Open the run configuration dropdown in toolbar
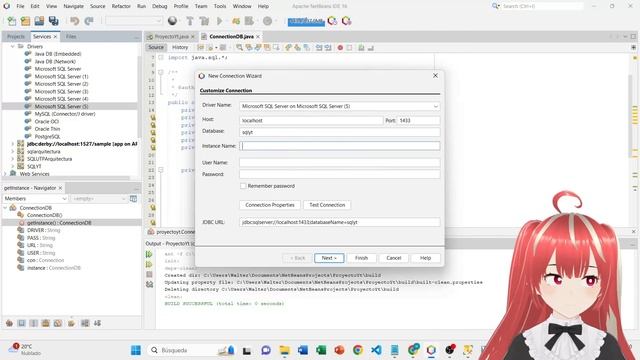The height and width of the screenshot is (360, 640). 134,21
